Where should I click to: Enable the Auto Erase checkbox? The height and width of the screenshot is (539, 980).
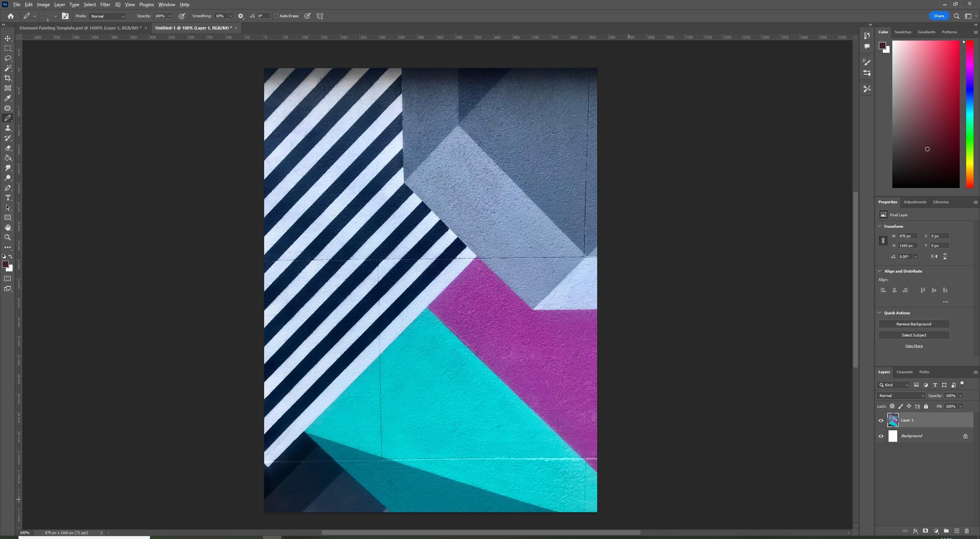pos(276,16)
